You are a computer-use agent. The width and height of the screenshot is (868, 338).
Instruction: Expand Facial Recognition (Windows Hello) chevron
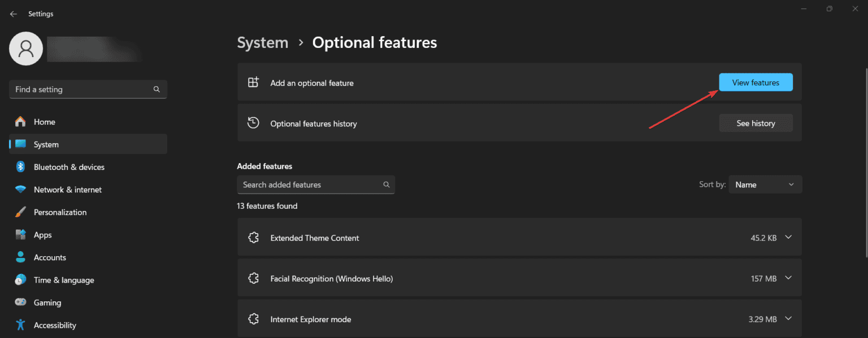point(789,278)
